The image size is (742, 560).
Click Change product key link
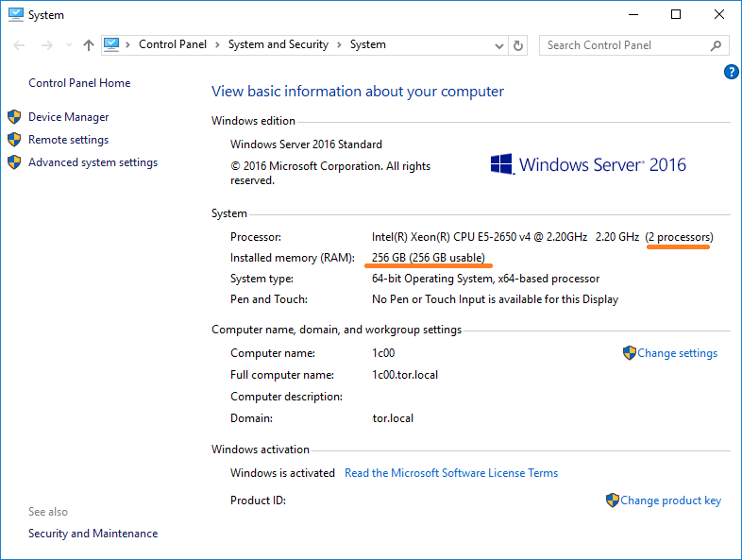coord(670,501)
